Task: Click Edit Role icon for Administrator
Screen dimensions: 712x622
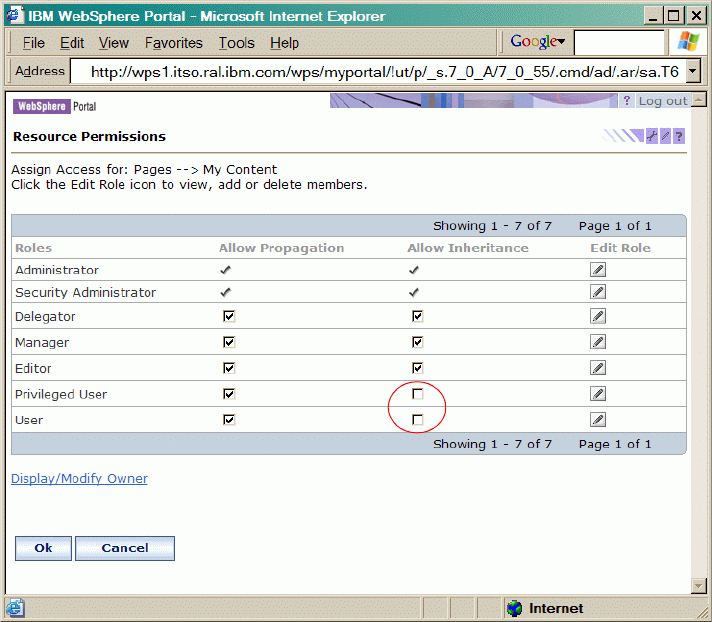Action: [597, 270]
